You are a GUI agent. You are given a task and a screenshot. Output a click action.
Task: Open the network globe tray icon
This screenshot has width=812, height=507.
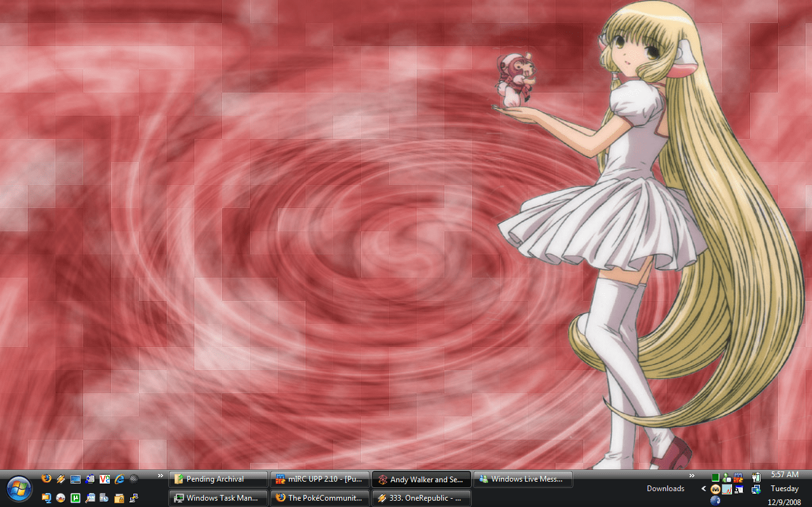[756, 489]
